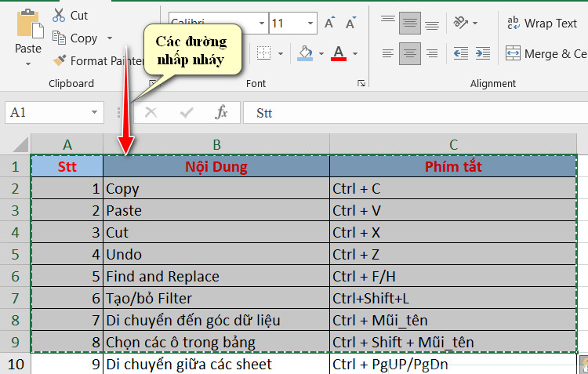Image resolution: width=588 pixels, height=374 pixels.
Task: Click the Paste clipboard icon
Action: (30, 24)
